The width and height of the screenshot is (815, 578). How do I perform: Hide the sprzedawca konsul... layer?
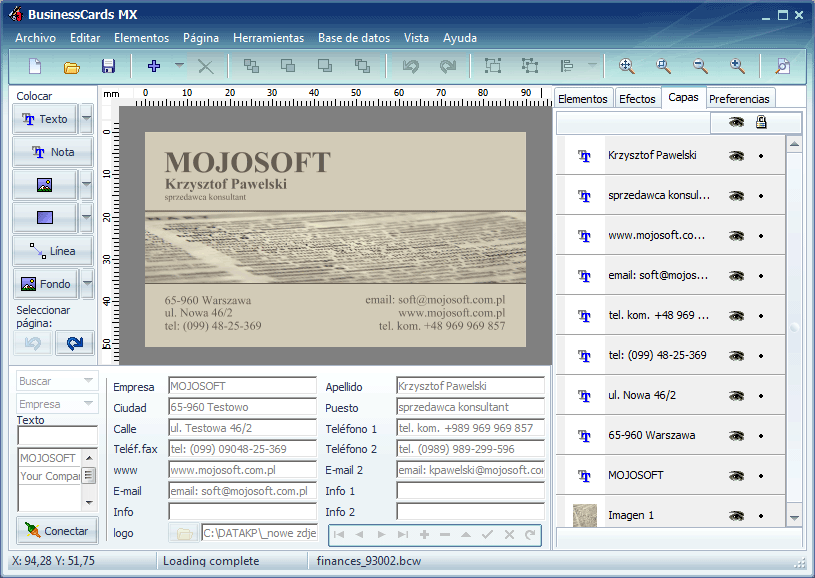click(x=736, y=195)
